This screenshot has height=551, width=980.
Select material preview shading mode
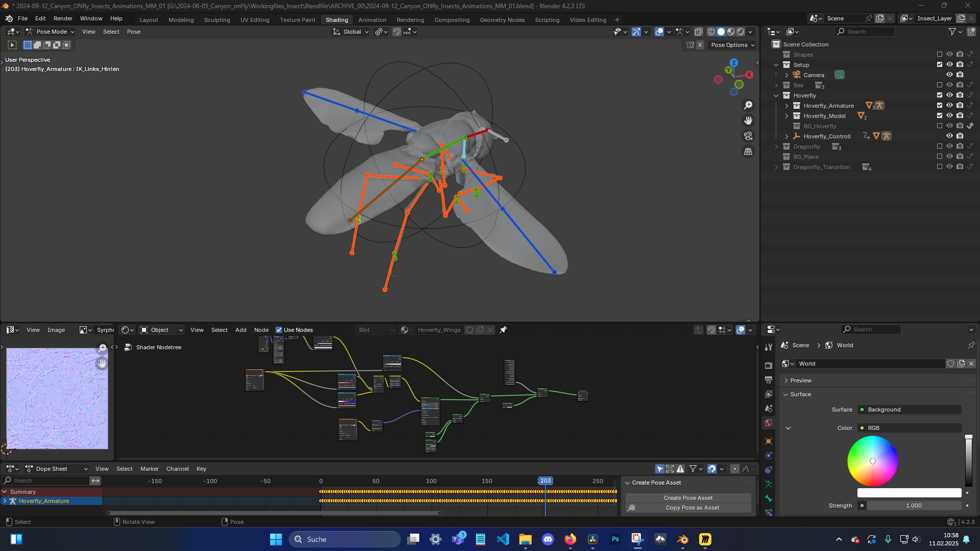731,32
